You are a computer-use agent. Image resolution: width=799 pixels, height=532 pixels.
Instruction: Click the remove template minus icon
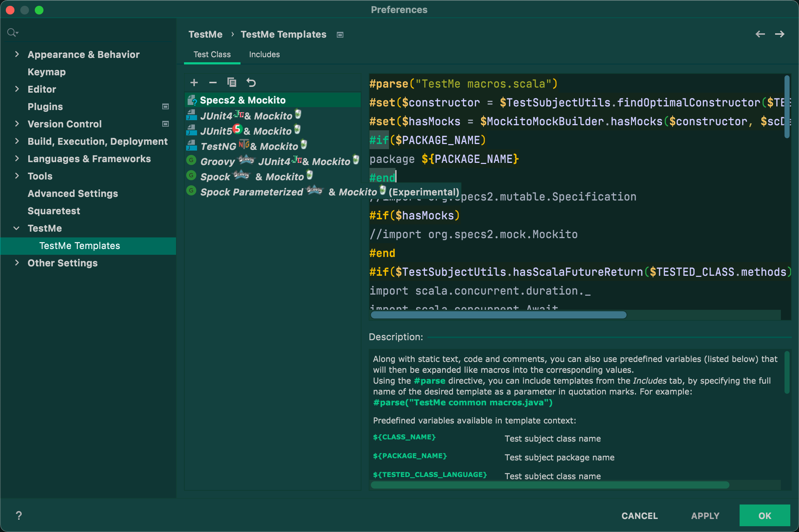pyautogui.click(x=213, y=83)
